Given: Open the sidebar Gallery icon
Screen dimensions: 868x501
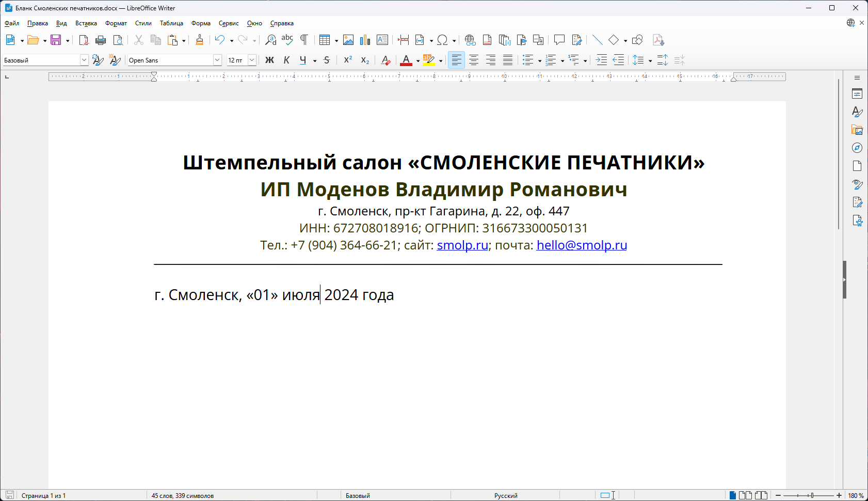Looking at the screenshot, I should (857, 130).
